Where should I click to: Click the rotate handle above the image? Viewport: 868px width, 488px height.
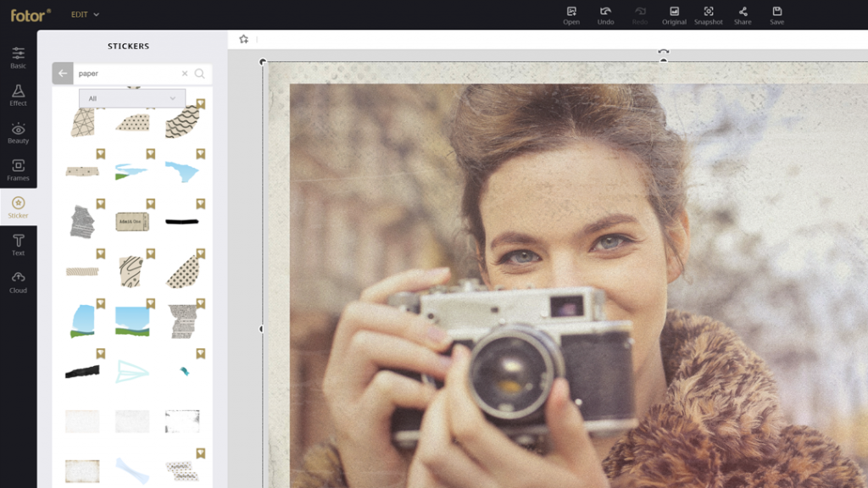(x=663, y=52)
